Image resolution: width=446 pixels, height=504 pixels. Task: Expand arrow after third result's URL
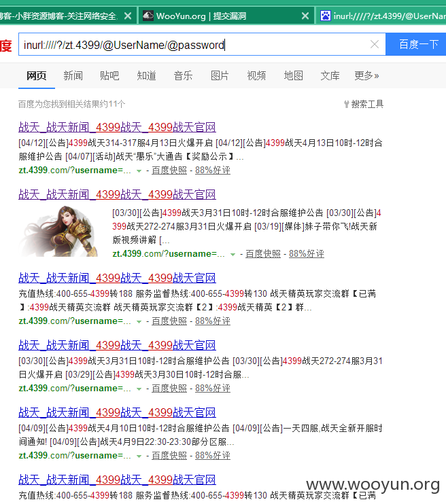(139, 322)
